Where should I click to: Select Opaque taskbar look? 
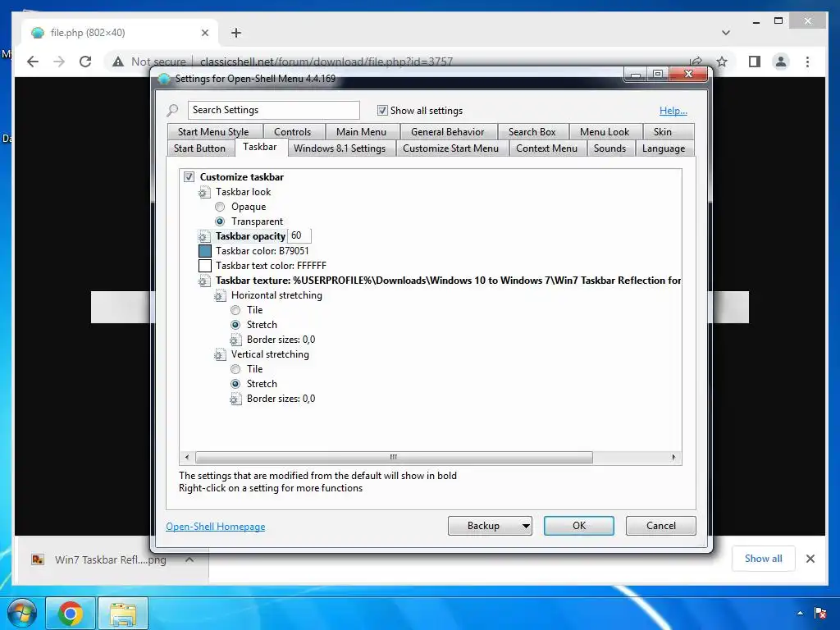[x=220, y=207]
